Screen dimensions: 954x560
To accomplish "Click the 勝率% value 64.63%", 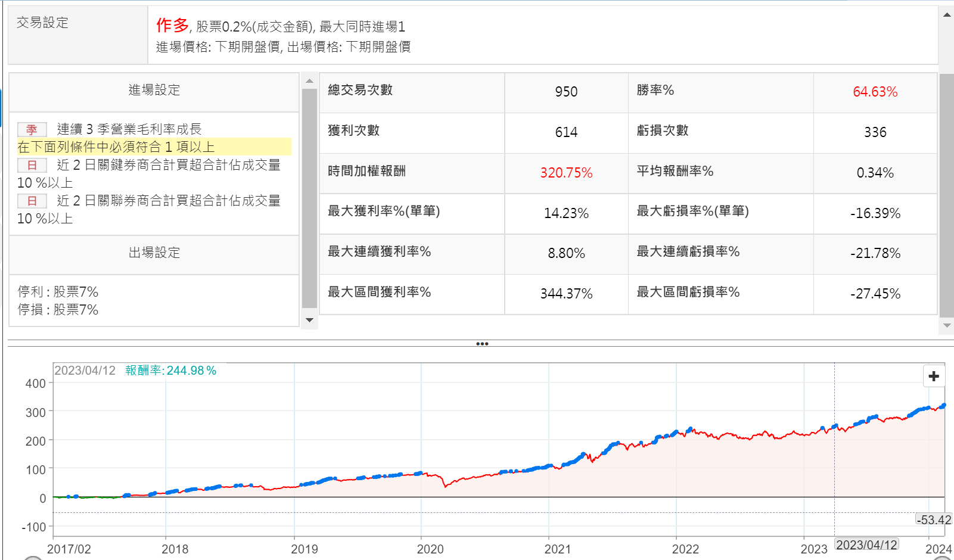I will [874, 92].
